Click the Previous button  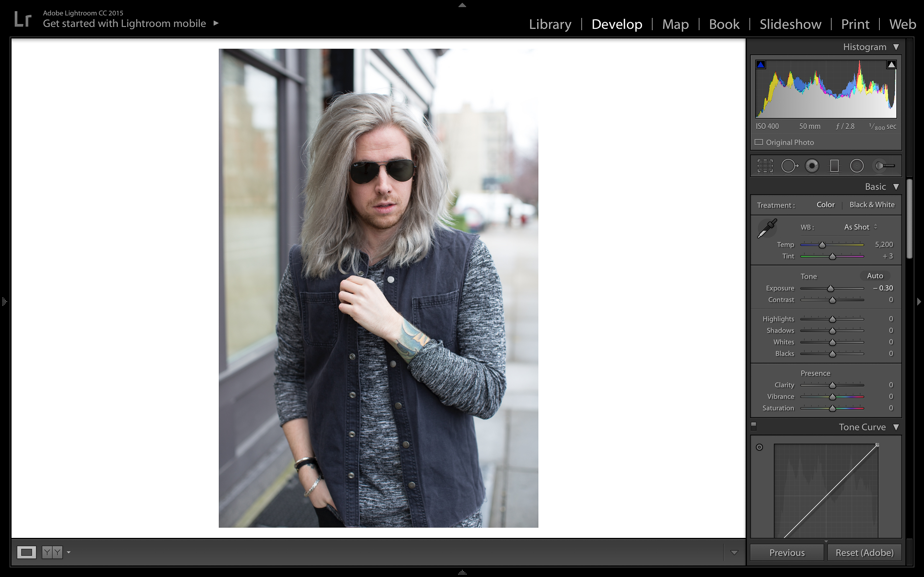787,552
